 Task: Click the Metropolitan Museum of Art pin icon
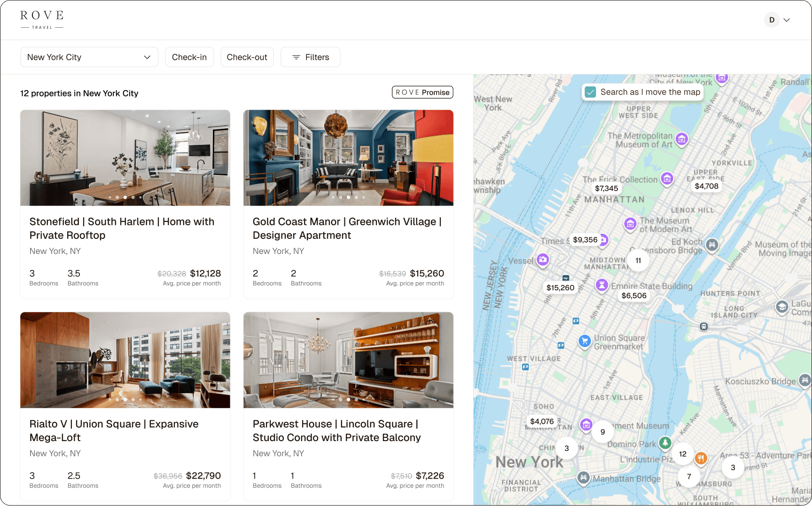tap(682, 139)
